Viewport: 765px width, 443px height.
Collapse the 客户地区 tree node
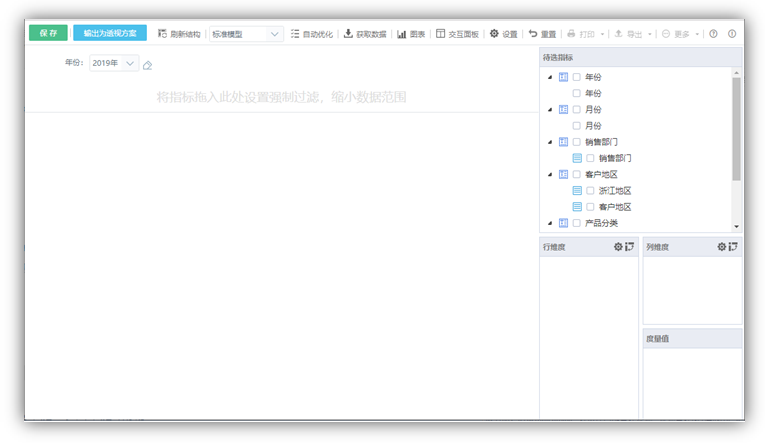click(549, 175)
